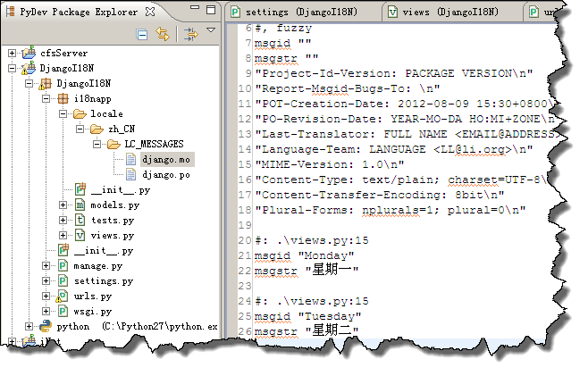Click the locale folder icon
Screen dimensions: 588x376
click(80, 113)
